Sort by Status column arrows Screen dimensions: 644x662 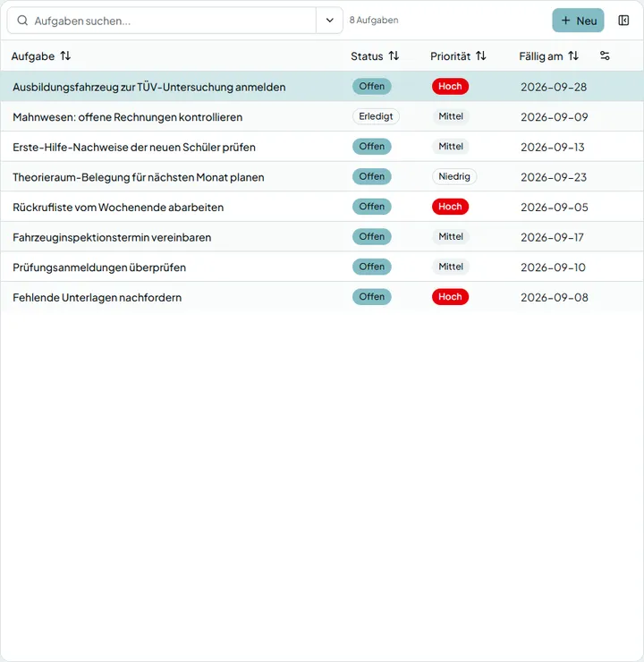(394, 55)
